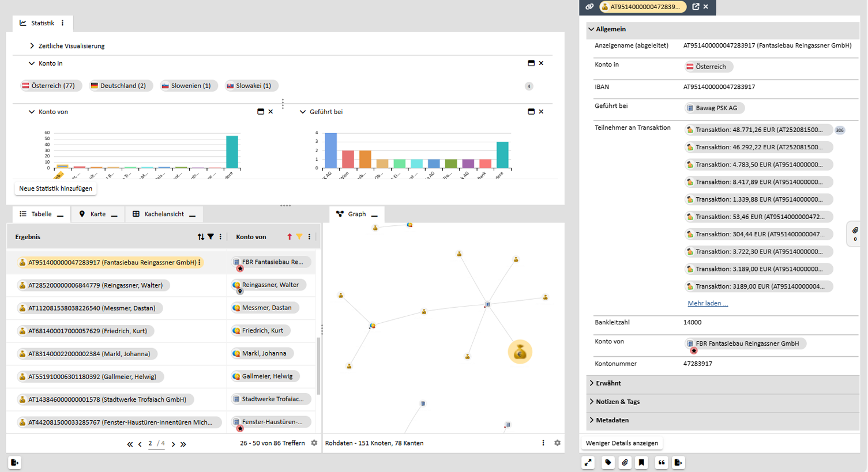
Task: Click the Mehr laden link
Action: (708, 303)
